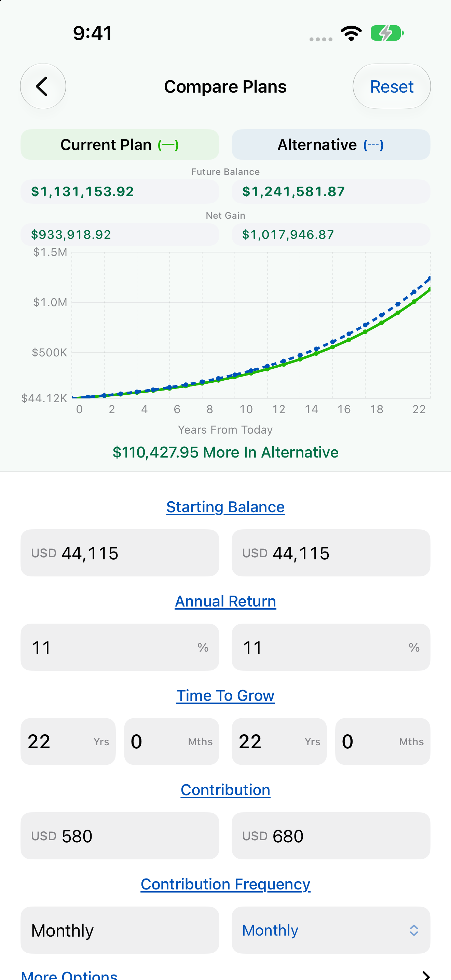Tap the battery charging icon
451x980 pixels.
[387, 33]
